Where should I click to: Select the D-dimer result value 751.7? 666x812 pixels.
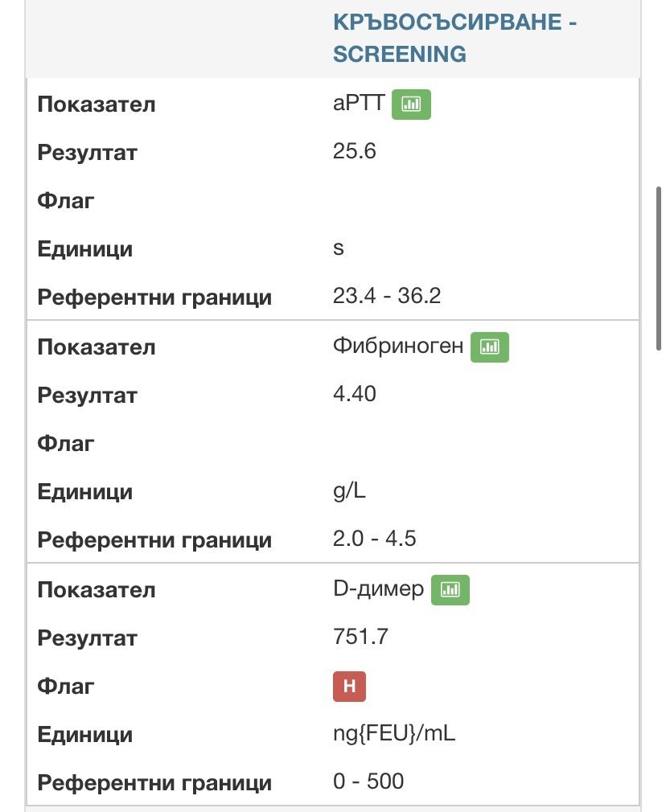(360, 638)
